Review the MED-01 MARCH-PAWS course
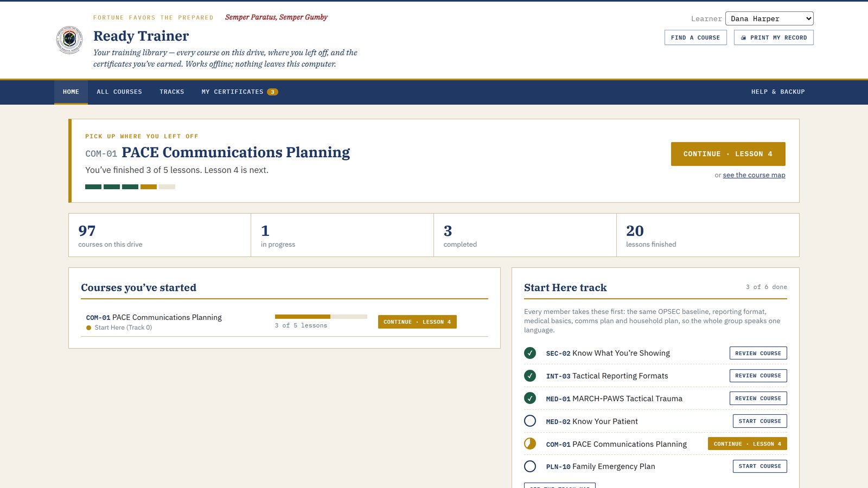 (758, 399)
